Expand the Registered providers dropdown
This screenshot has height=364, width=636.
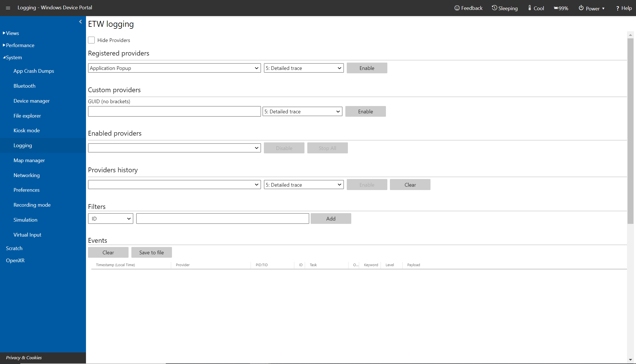click(256, 68)
